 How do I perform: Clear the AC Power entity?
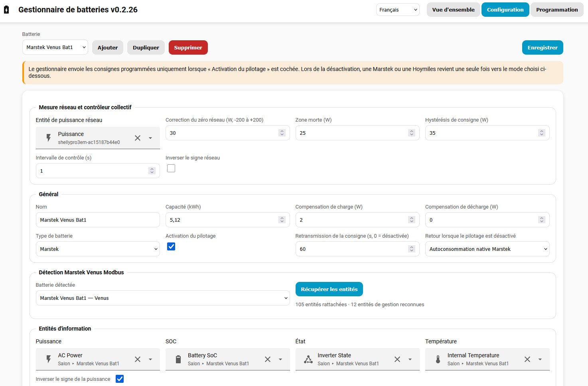138,359
